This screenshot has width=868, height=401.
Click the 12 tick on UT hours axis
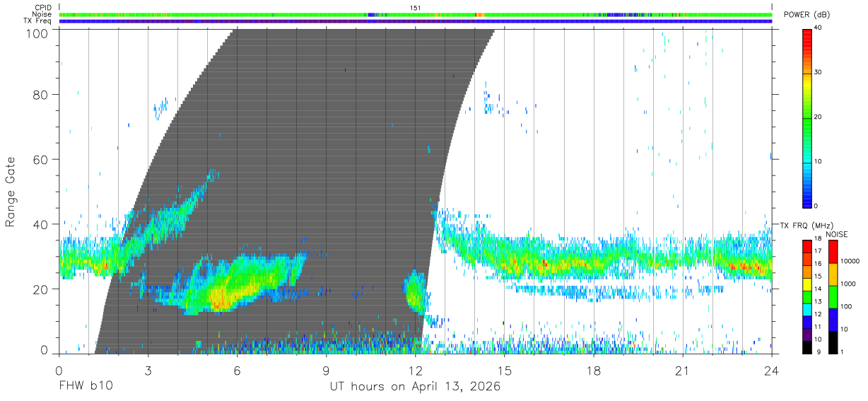[x=415, y=371]
